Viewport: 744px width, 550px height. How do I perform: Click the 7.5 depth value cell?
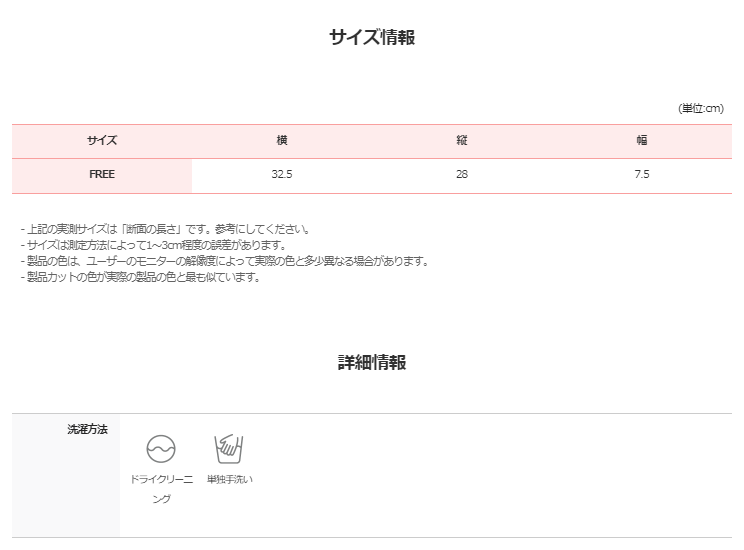tap(642, 175)
